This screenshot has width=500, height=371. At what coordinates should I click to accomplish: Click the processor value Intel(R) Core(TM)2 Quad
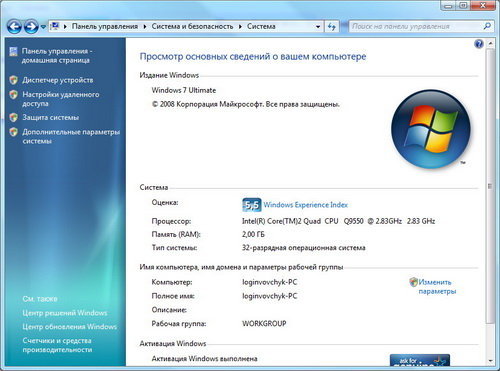[x=338, y=221]
